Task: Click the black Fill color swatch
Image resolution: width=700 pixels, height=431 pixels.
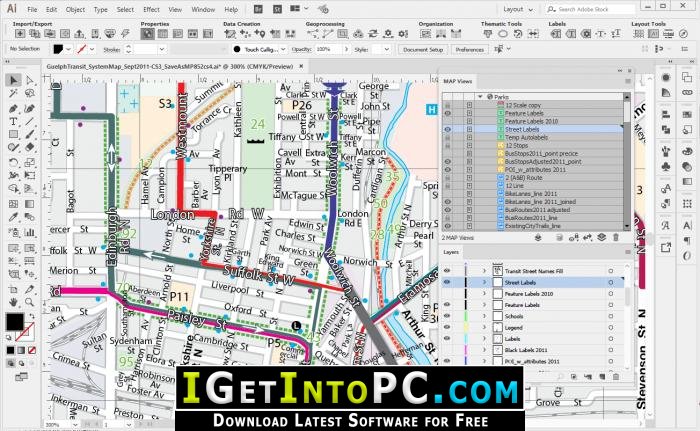Action: (x=14, y=322)
